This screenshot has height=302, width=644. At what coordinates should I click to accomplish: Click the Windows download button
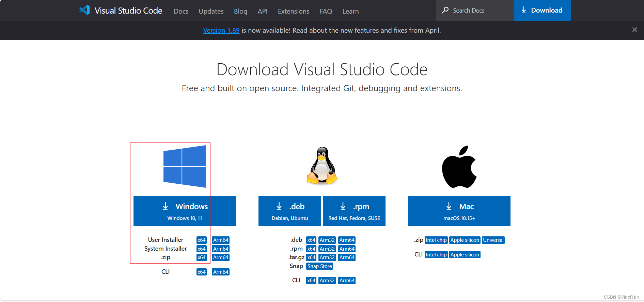(185, 211)
